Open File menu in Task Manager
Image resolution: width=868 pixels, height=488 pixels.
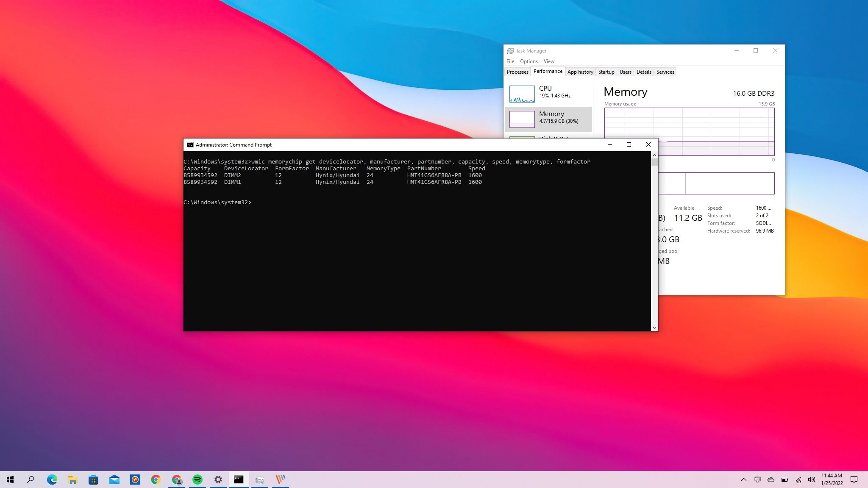[x=510, y=61]
